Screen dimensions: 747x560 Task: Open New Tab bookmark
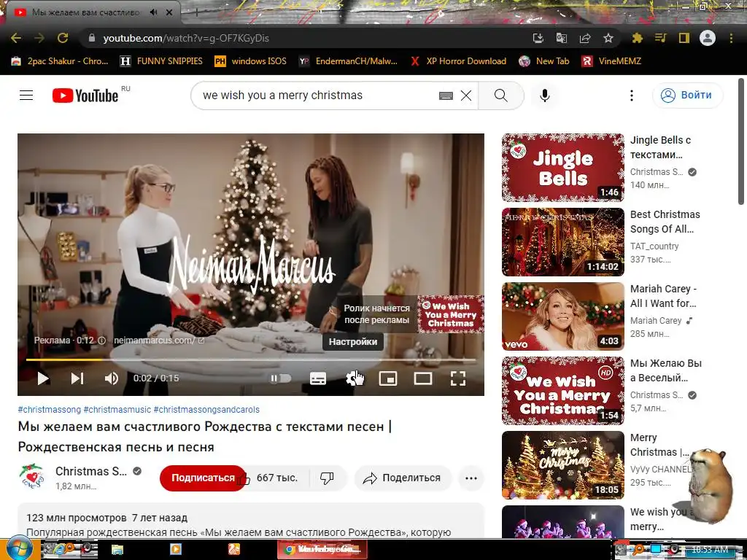tap(544, 61)
